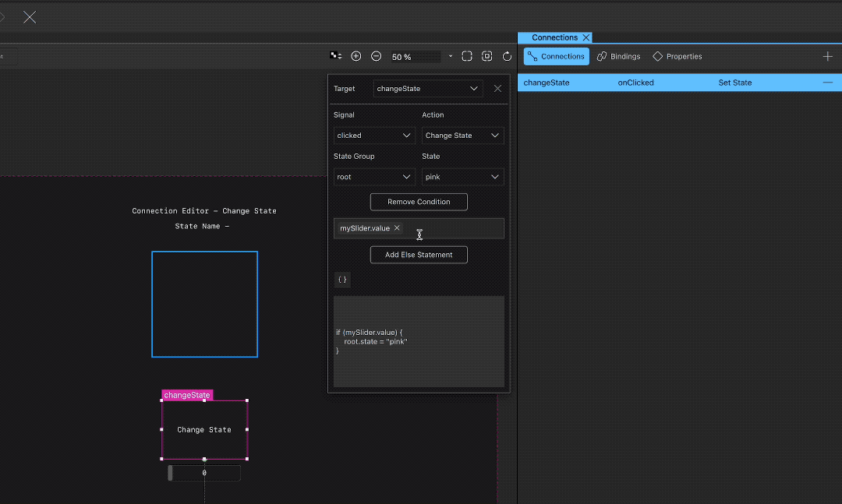This screenshot has width=842, height=504.
Task: Select the fit-to-selection icon on the toolbar
Action: pyautogui.click(x=486, y=55)
